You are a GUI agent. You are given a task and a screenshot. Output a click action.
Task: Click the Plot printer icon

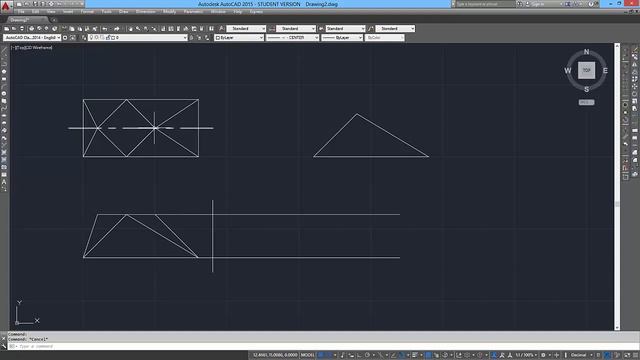pyautogui.click(x=31, y=29)
